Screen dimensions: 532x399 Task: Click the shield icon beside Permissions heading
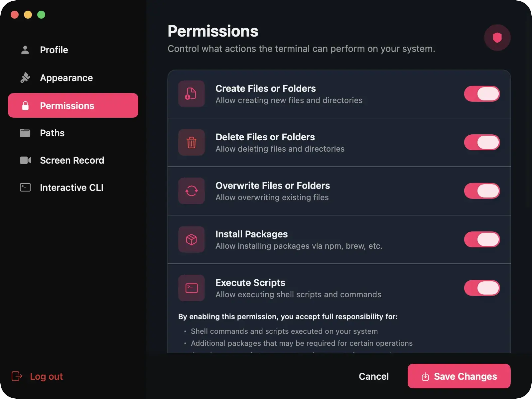point(497,38)
